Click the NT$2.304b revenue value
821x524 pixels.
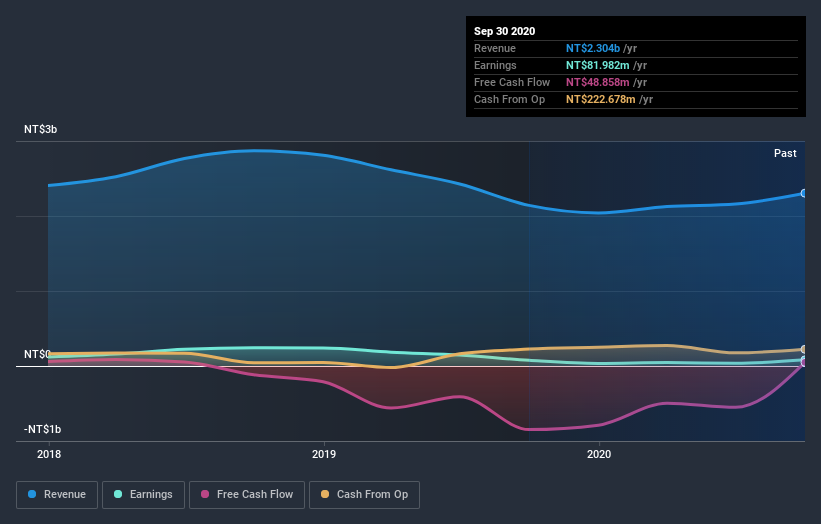click(593, 48)
